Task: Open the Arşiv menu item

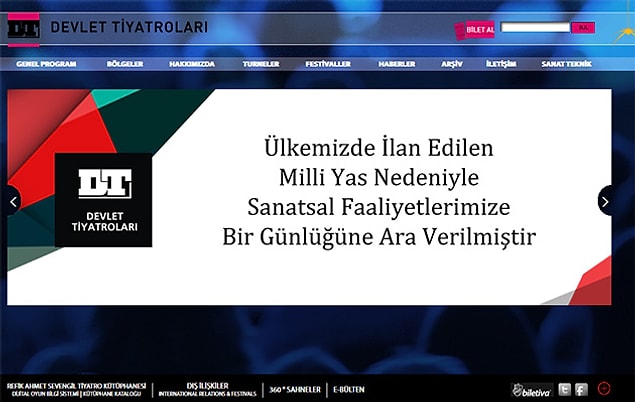Action: [452, 64]
